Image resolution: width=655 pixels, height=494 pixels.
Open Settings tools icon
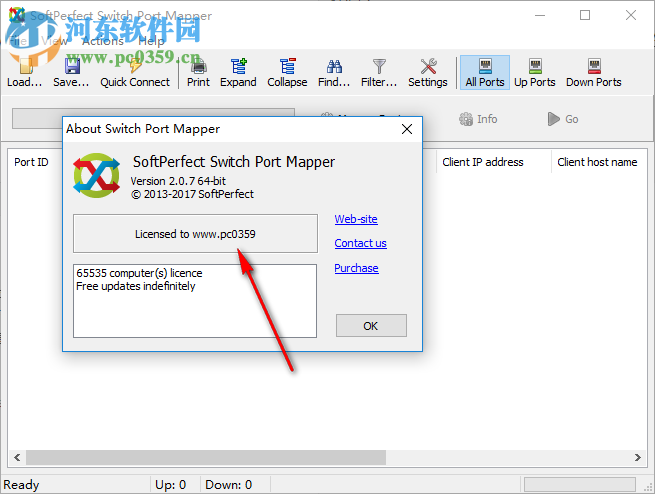428,73
